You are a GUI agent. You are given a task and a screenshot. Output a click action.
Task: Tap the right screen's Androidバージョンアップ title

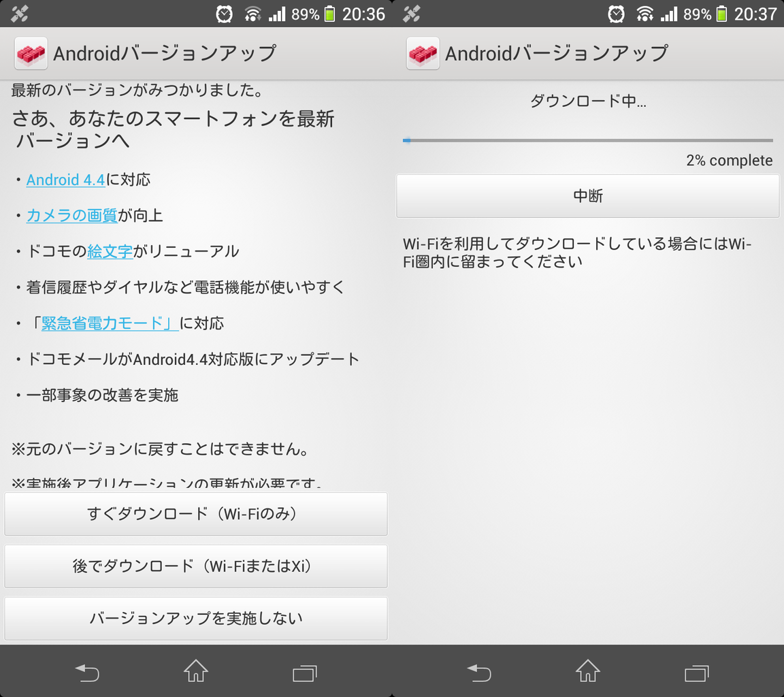click(x=557, y=54)
